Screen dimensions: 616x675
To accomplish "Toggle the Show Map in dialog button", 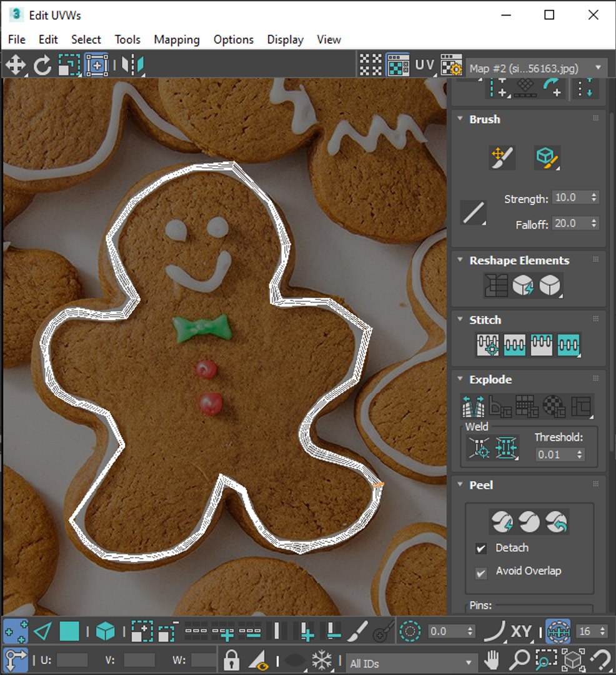I will (398, 66).
